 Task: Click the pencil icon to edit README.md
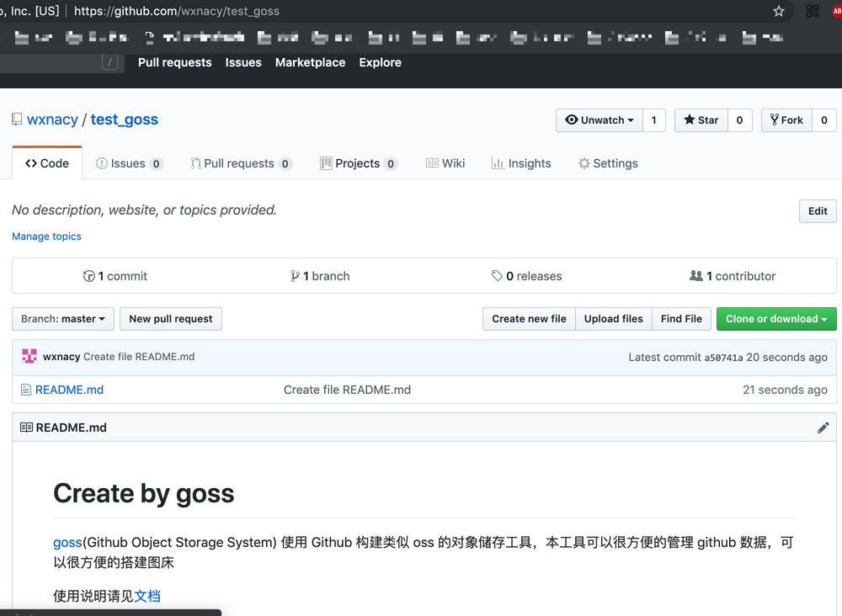(x=823, y=427)
